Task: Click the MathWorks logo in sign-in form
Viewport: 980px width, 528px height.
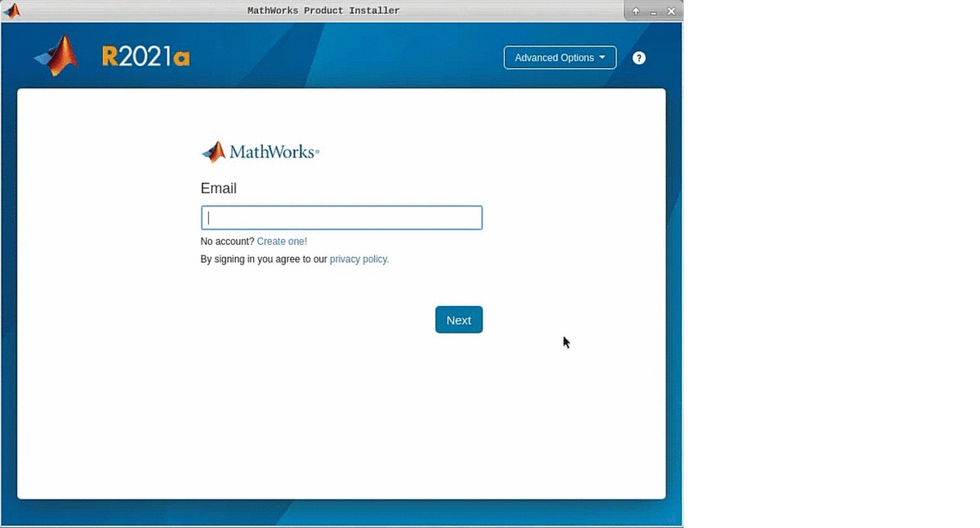Action: (261, 152)
